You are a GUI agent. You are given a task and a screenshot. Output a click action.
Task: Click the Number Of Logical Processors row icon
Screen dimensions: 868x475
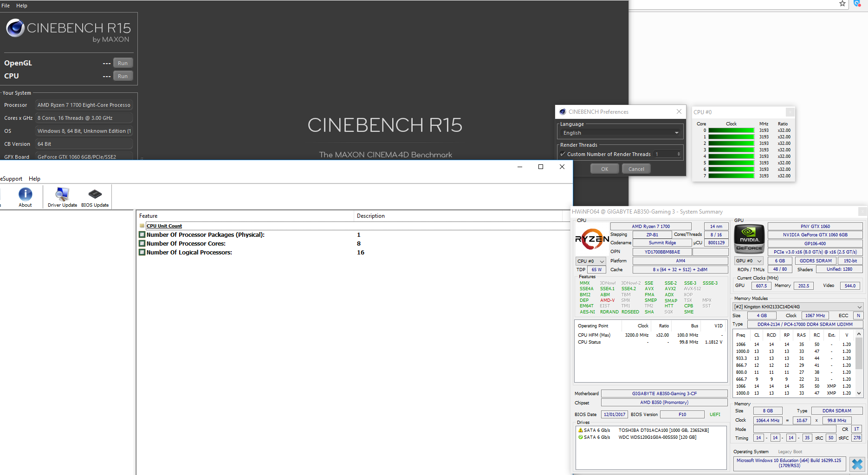point(142,253)
